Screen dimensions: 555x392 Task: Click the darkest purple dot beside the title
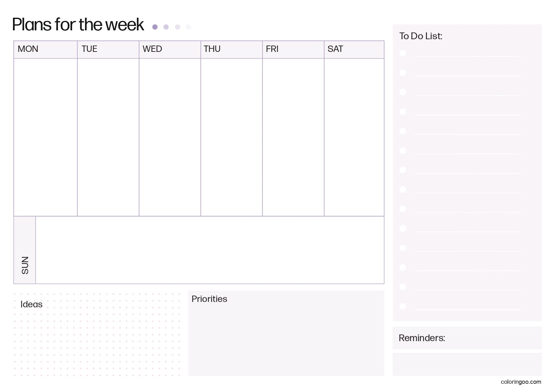(155, 27)
